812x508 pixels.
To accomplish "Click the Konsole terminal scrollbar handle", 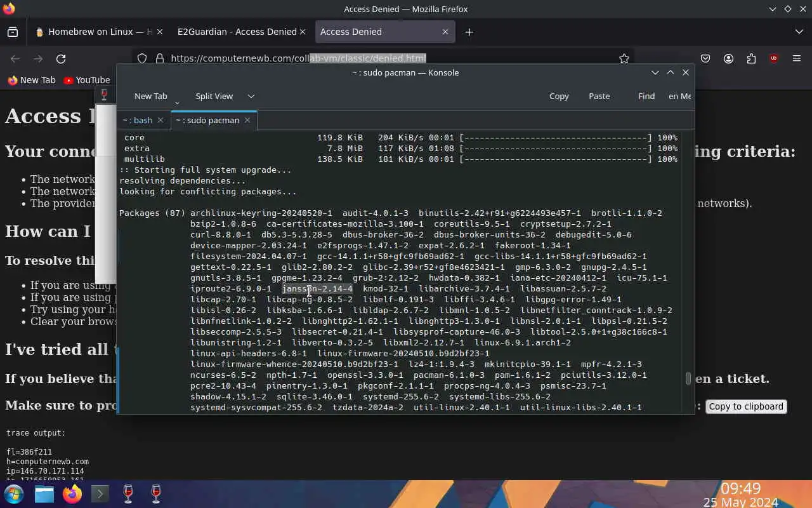I will (x=688, y=378).
